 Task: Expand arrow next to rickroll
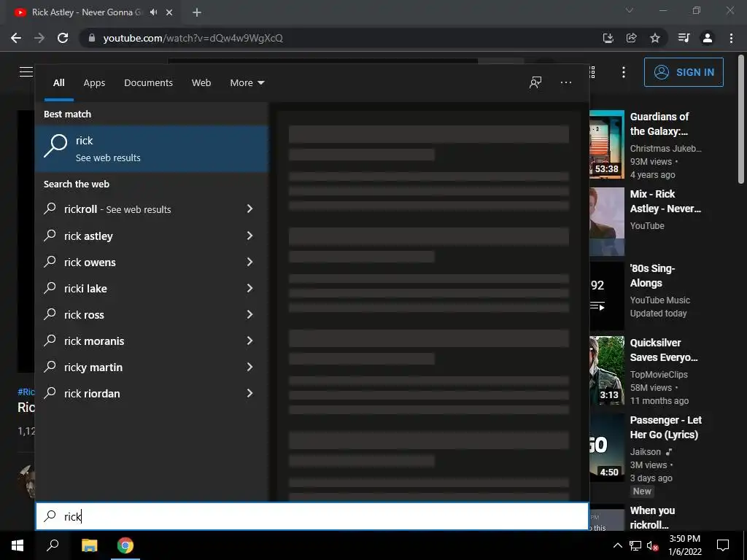pos(249,209)
